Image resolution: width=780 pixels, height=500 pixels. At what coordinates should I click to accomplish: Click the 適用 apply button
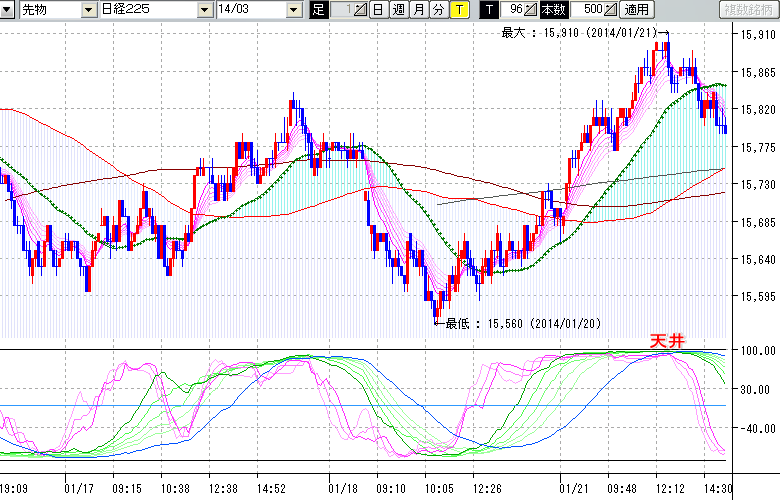pyautogui.click(x=636, y=10)
